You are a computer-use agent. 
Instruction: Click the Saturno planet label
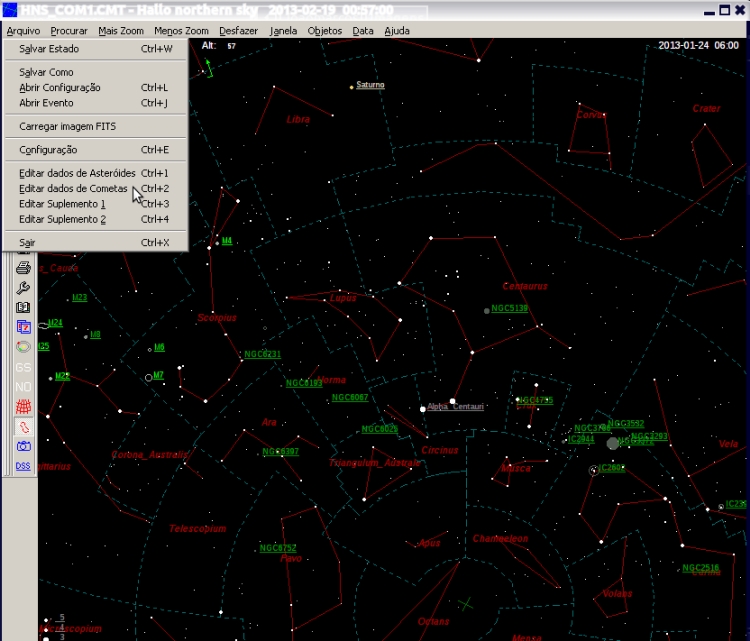pyautogui.click(x=370, y=85)
